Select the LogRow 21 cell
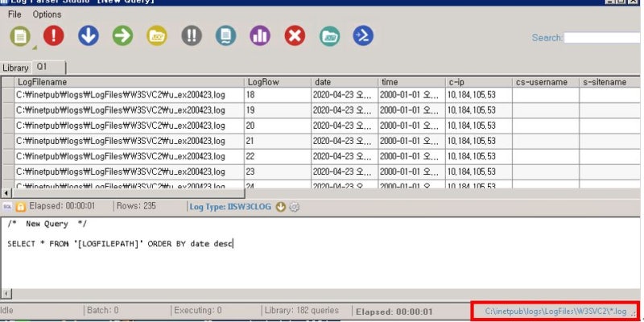The image size is (644, 322). 278,141
